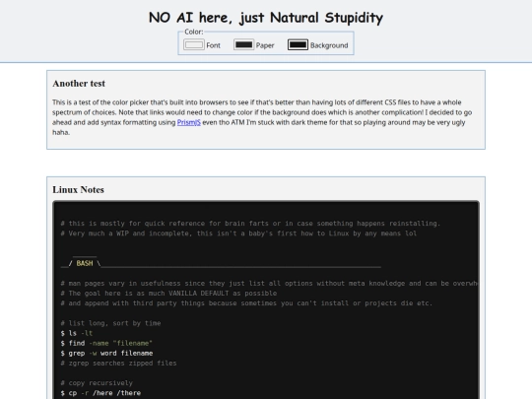
Task: Click the color picker test paragraph text
Action: click(x=262, y=117)
